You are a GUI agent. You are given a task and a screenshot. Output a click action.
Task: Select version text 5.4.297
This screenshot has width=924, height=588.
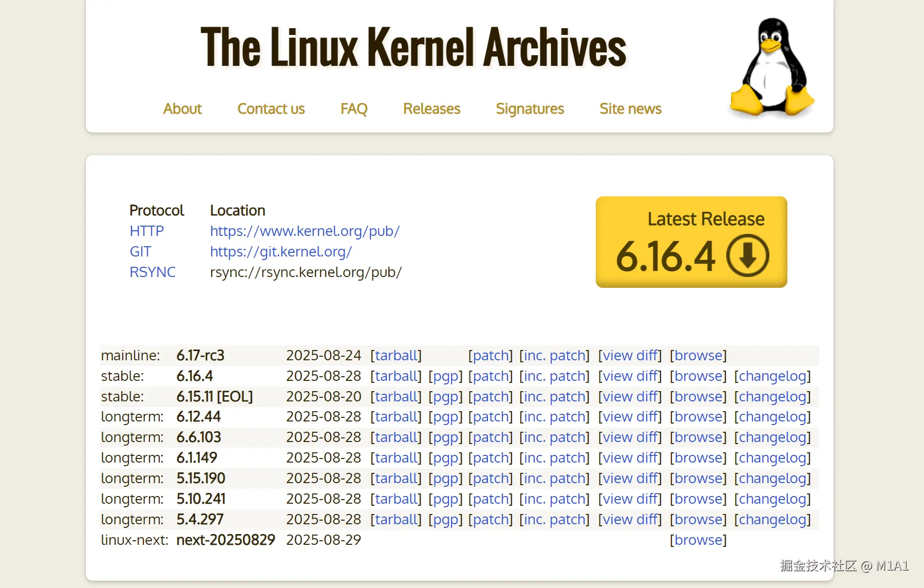(200, 520)
